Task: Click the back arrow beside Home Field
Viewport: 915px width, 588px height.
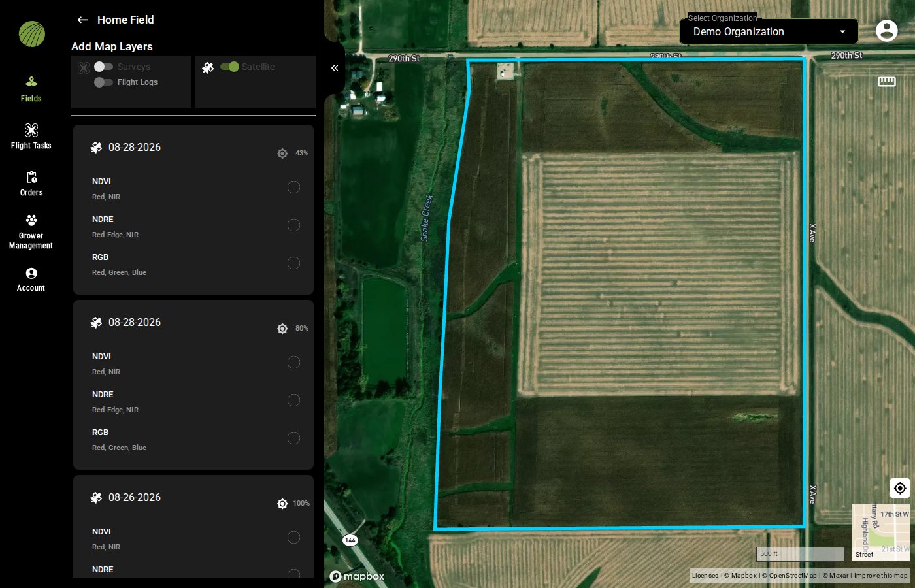Action: (x=82, y=20)
